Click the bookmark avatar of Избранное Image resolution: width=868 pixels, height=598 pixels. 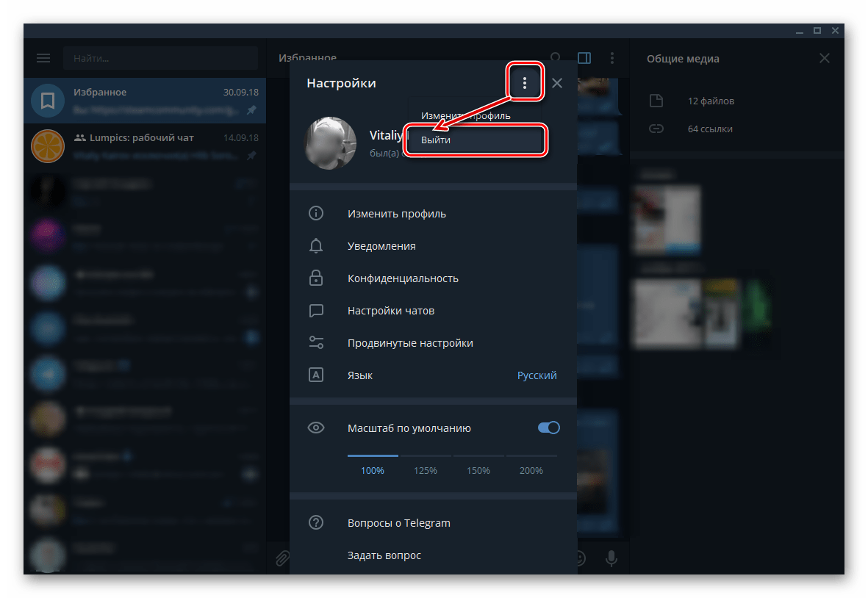pos(48,101)
